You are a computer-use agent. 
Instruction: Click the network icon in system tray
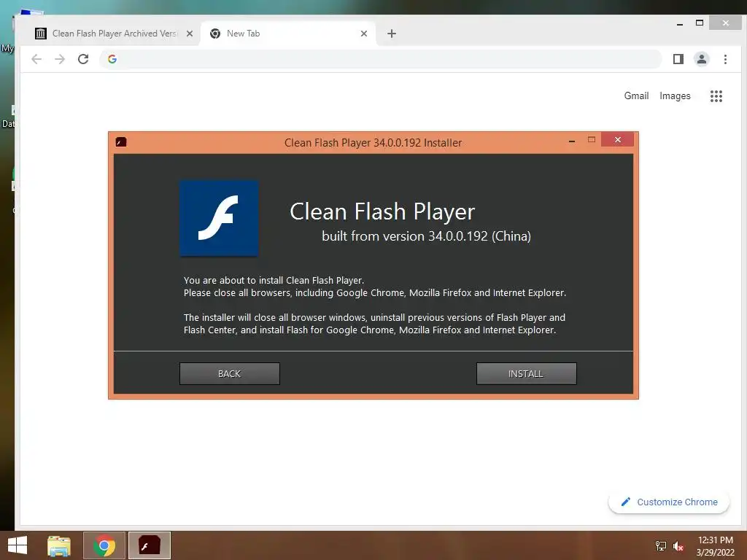pos(661,546)
